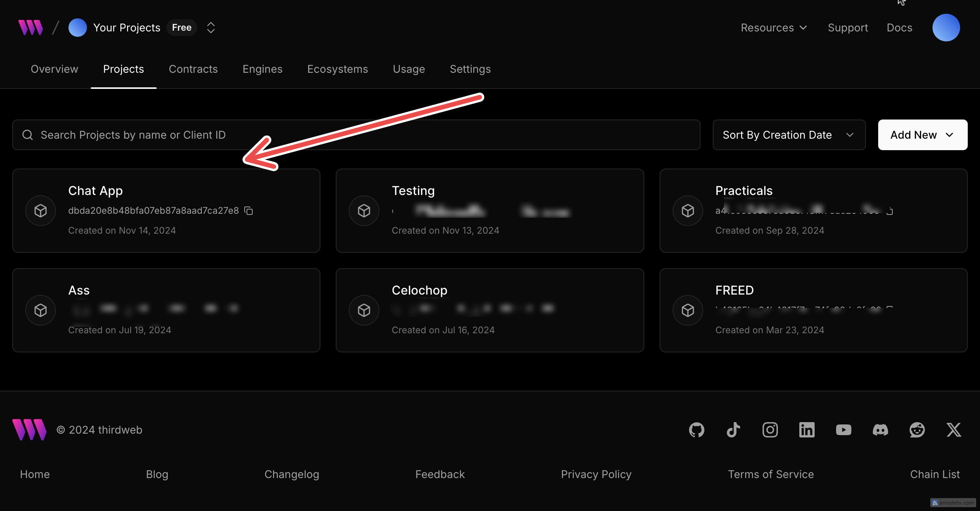
Task: Click the Free plan badge
Action: click(181, 28)
